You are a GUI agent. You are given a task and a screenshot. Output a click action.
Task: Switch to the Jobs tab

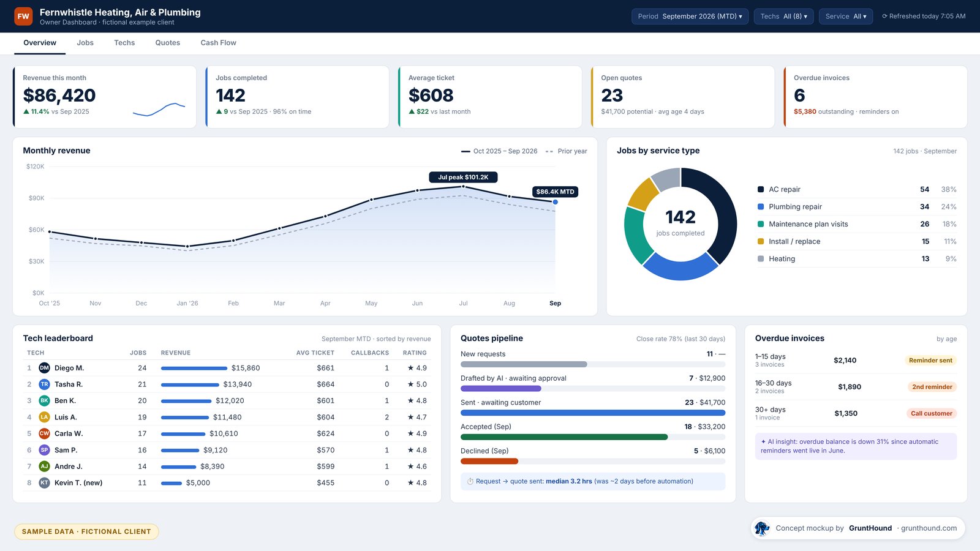click(85, 43)
